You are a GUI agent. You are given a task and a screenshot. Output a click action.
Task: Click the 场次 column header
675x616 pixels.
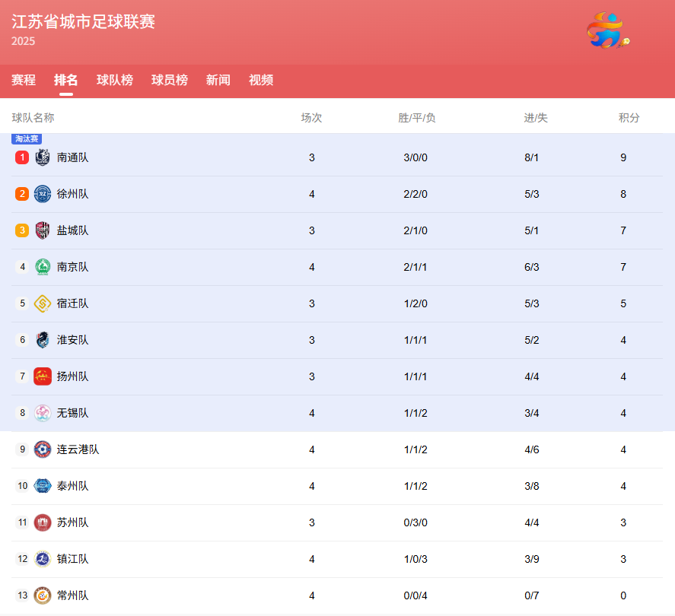click(312, 117)
